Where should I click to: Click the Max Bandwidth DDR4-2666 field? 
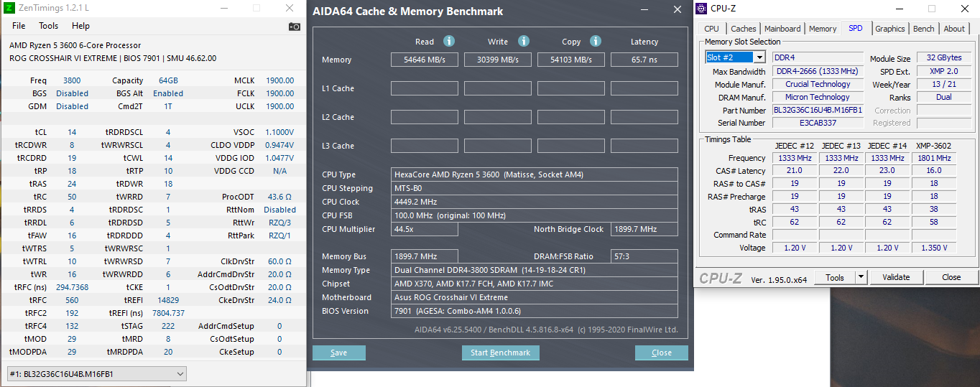point(818,71)
